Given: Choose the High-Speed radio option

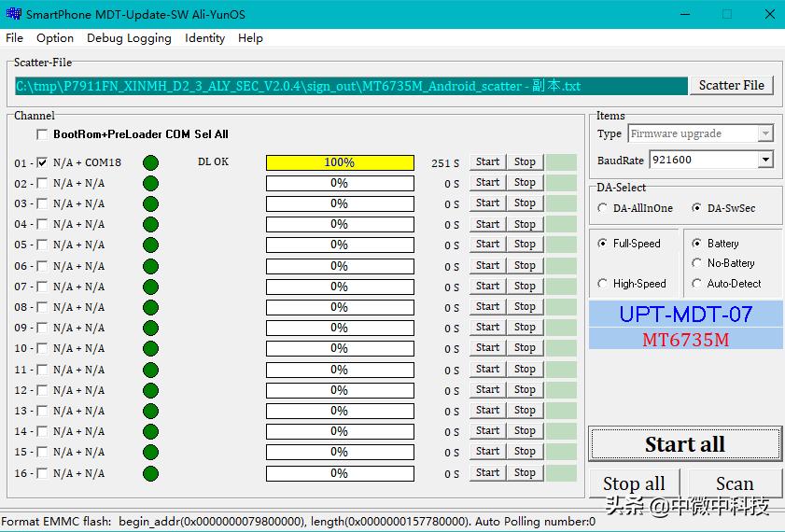Looking at the screenshot, I should tap(602, 284).
